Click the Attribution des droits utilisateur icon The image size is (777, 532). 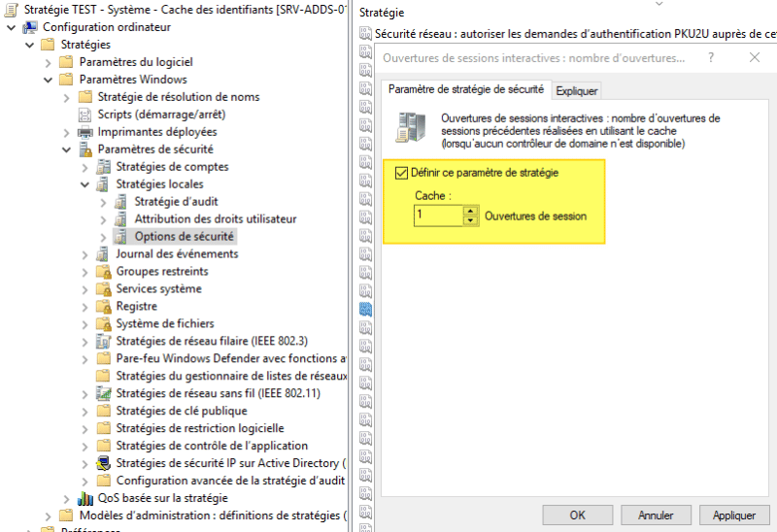(x=120, y=219)
